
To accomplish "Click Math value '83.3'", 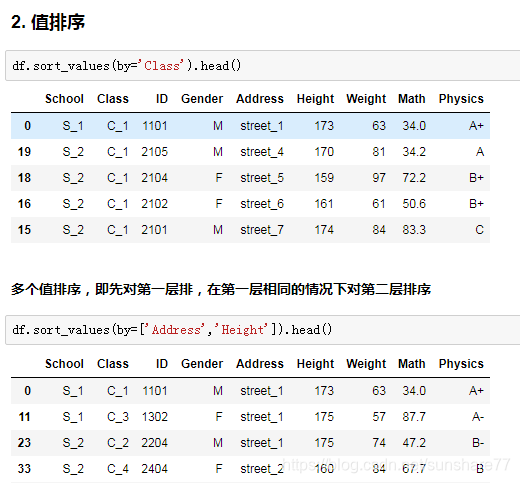I will pos(414,230).
